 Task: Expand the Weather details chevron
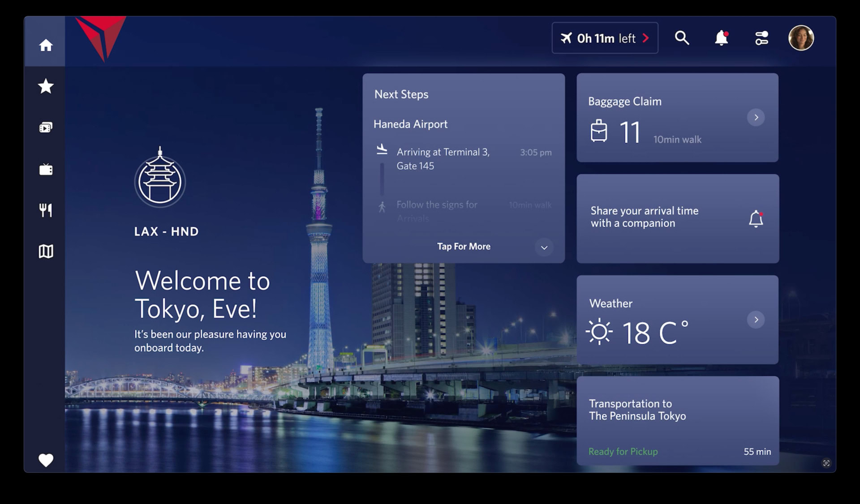[756, 319]
